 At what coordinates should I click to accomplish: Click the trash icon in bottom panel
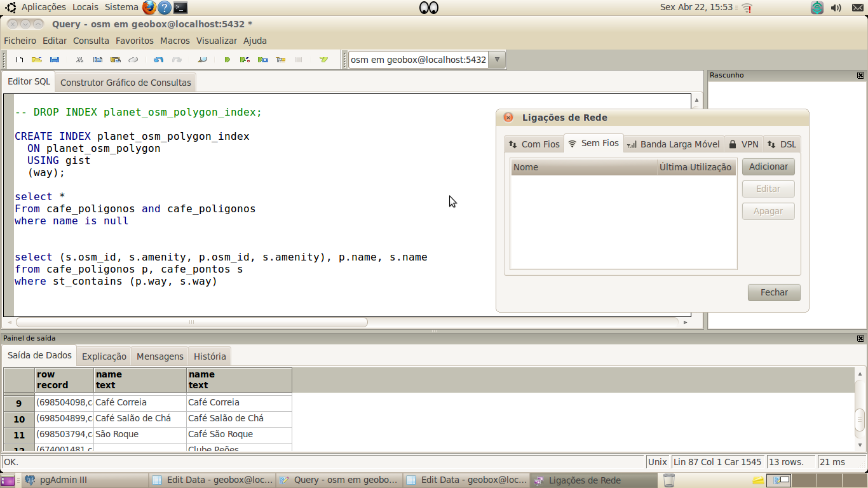[x=668, y=480]
